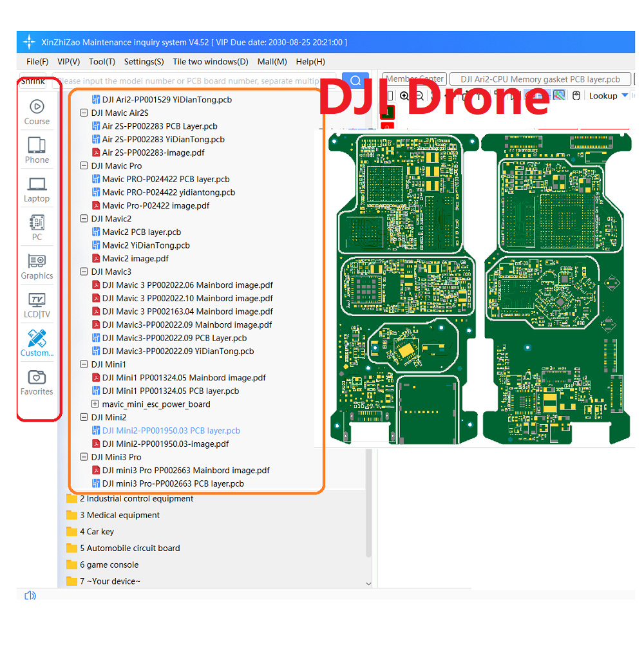Viewport: 644px width, 645px height.
Task: Select green layer 1 swatch
Action: coord(388,112)
